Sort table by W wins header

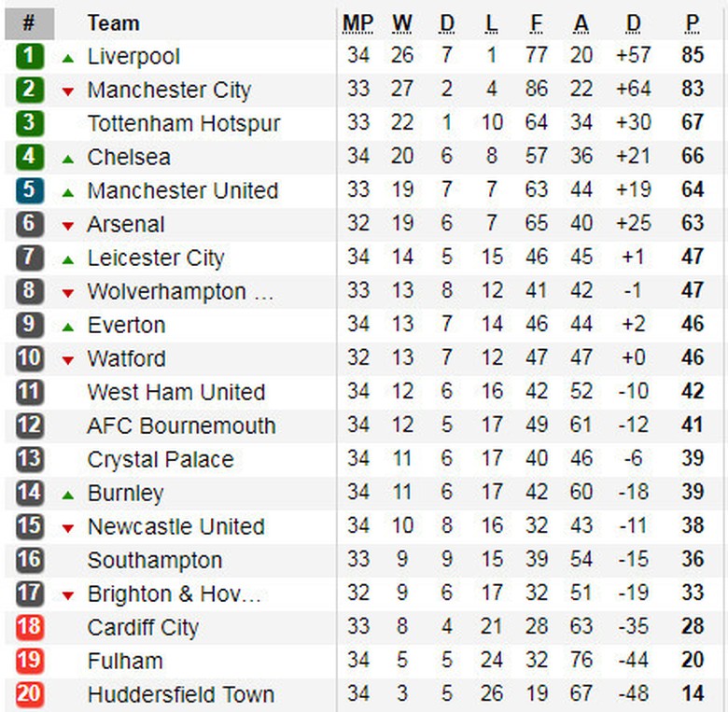(402, 23)
